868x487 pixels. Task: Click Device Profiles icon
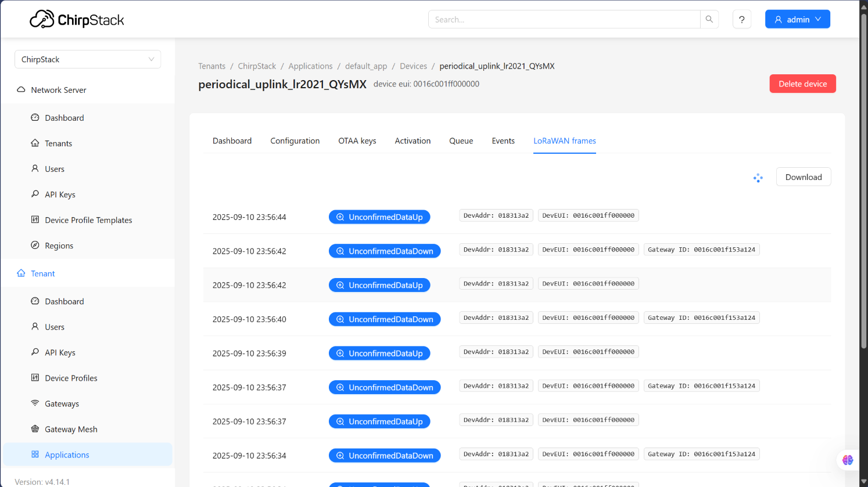tap(35, 377)
